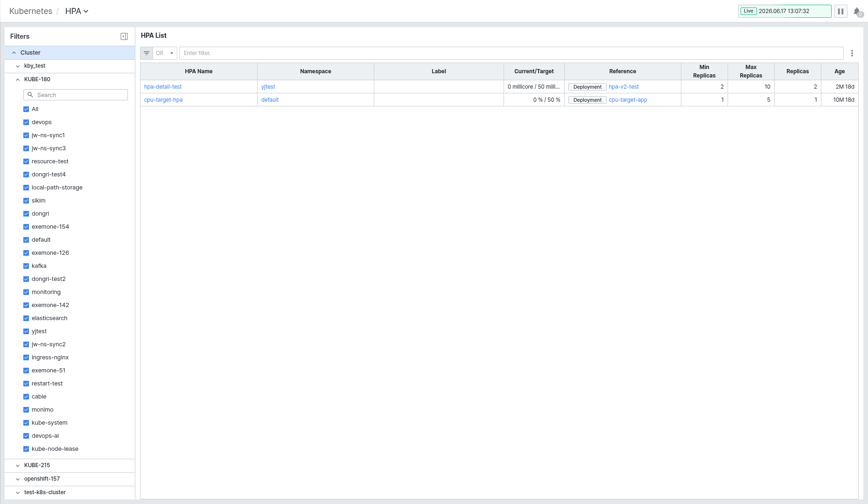The image size is (868, 504).
Task: Click the Enter filter input field
Action: point(511,53)
